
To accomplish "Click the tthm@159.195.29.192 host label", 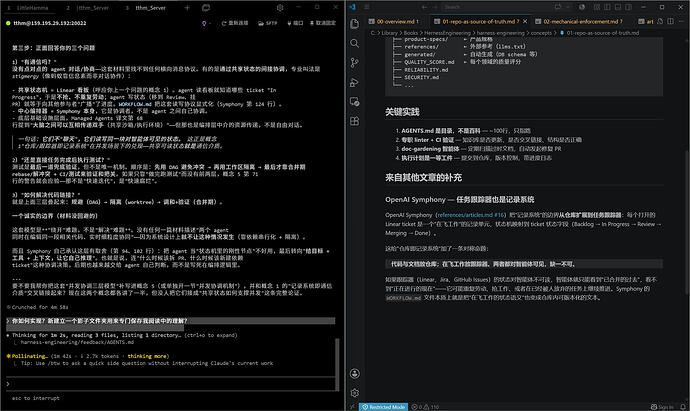I will (50, 23).
